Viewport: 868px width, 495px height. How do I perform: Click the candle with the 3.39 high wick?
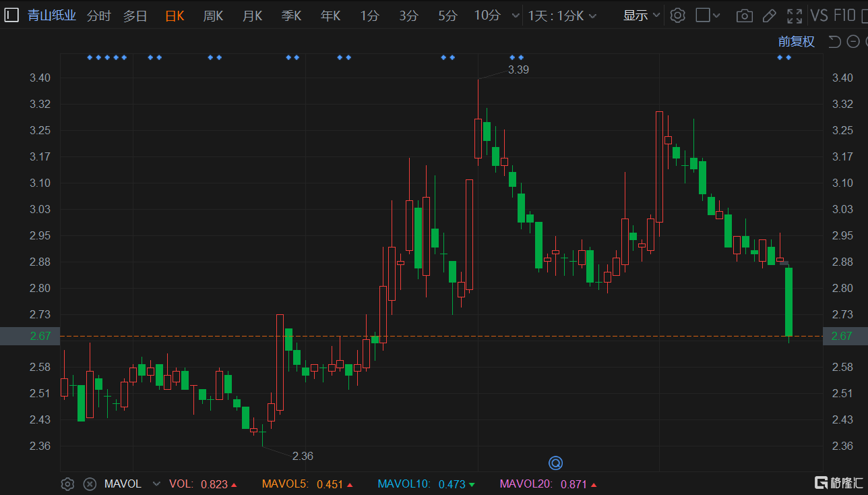coord(478,138)
